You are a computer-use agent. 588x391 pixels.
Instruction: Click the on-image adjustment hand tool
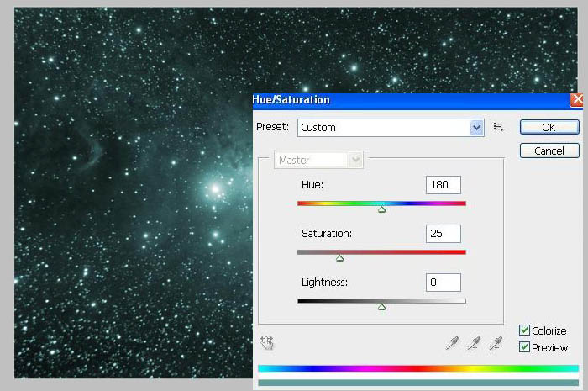(267, 342)
